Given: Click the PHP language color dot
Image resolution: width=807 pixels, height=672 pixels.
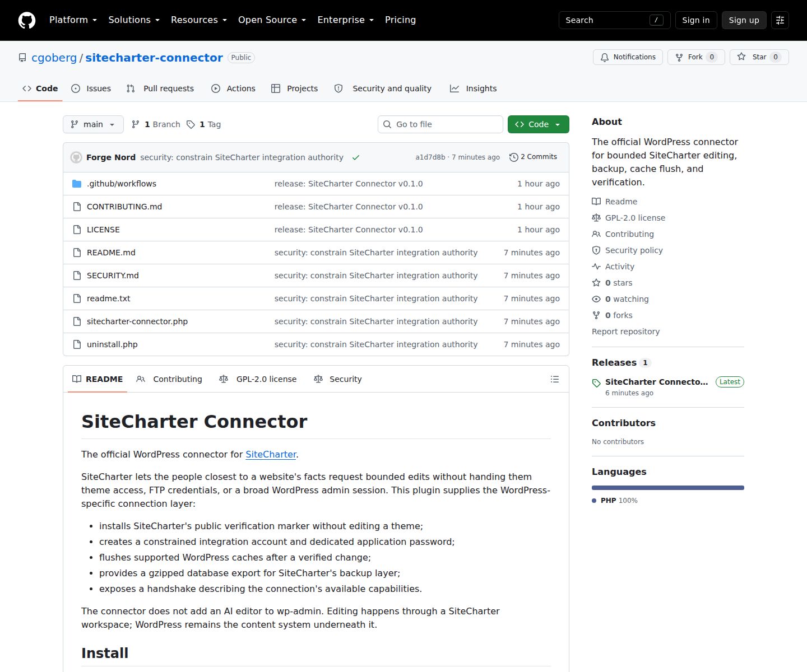Looking at the screenshot, I should point(594,501).
